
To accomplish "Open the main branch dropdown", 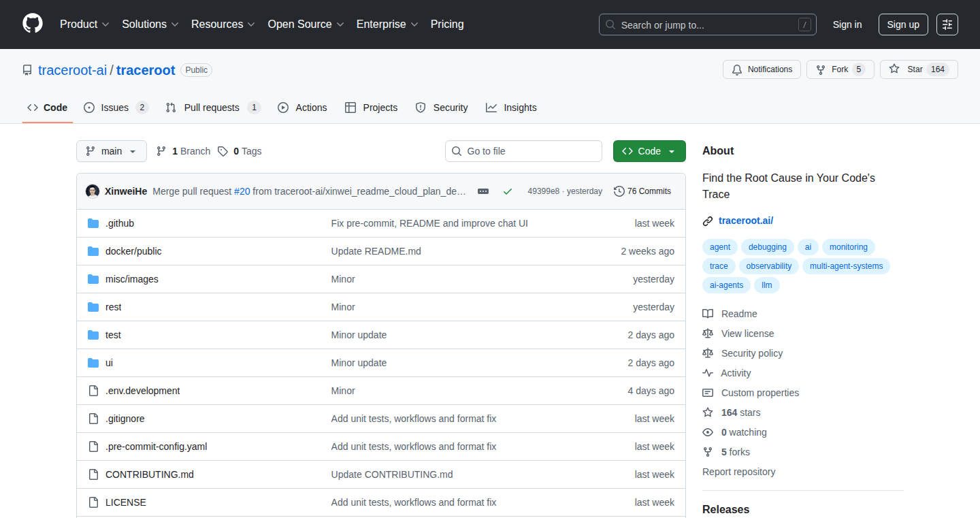I will [x=112, y=151].
